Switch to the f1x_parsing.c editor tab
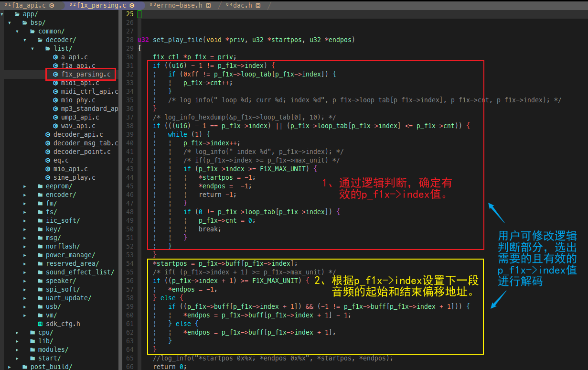The width and height of the screenshot is (588, 370). [x=102, y=5]
